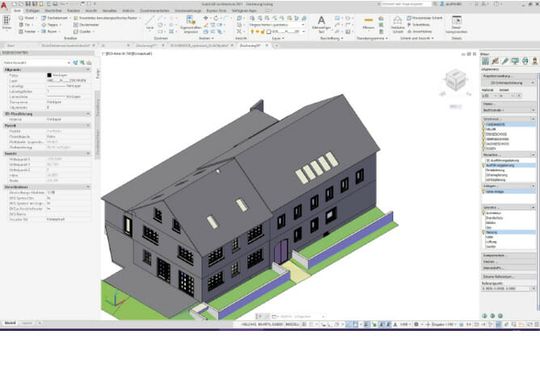Toggle the marker beside Heizung
Viewport: 540px width, 373px height.
pyautogui.click(x=484, y=232)
